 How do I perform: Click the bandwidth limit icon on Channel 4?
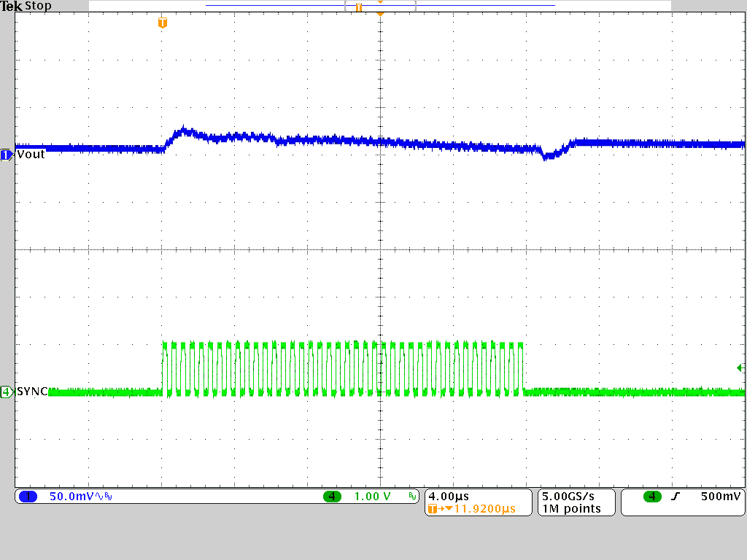point(411,495)
